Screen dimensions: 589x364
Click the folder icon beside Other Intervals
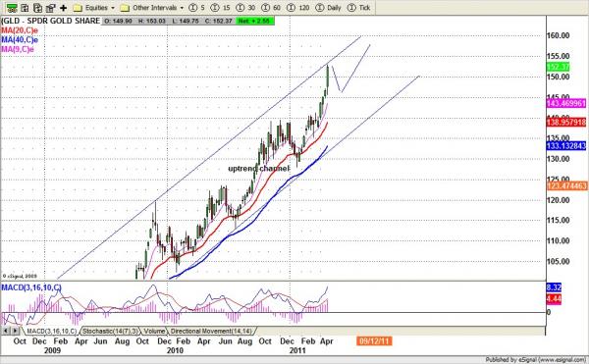coord(125,8)
